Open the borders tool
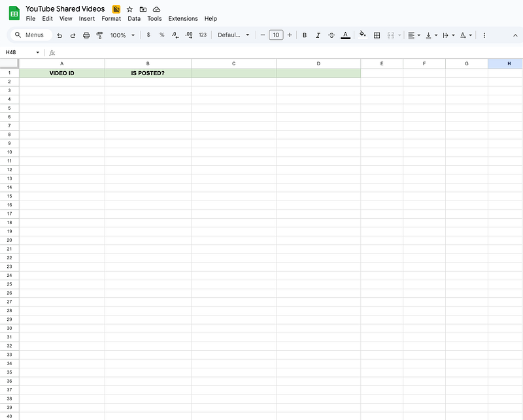Image resolution: width=523 pixels, height=420 pixels. coord(377,35)
